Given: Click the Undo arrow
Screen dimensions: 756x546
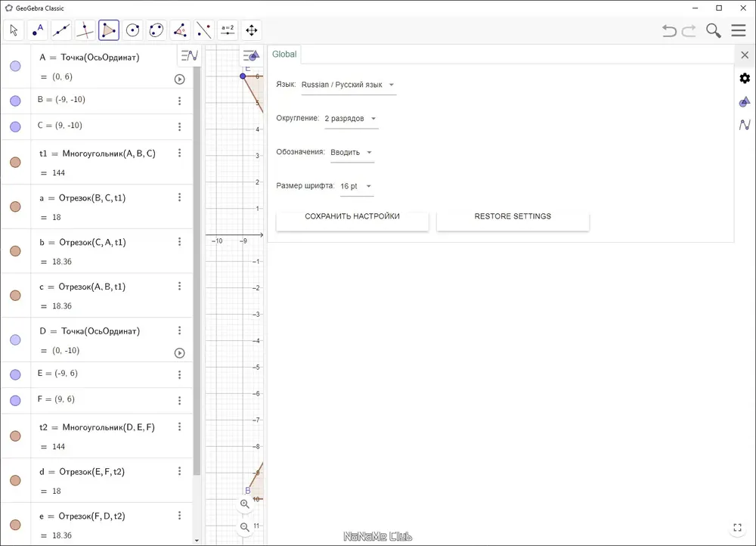Looking at the screenshot, I should [669, 31].
